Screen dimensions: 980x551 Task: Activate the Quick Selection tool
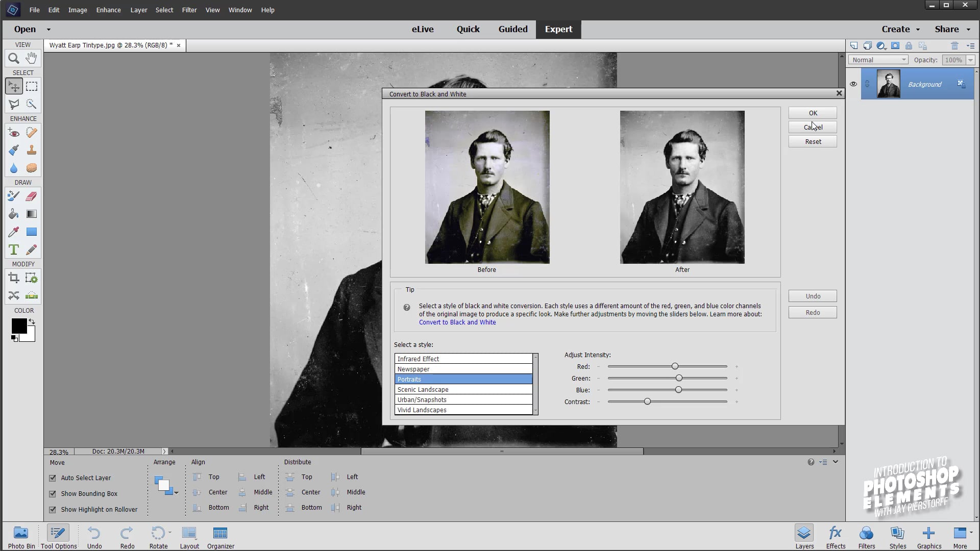pos(31,104)
